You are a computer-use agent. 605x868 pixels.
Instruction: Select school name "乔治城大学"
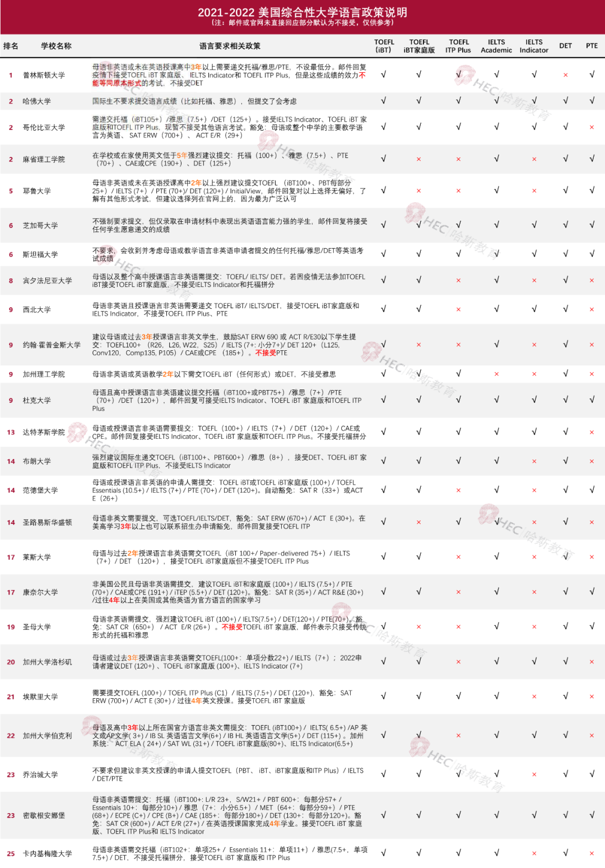pos(40,774)
